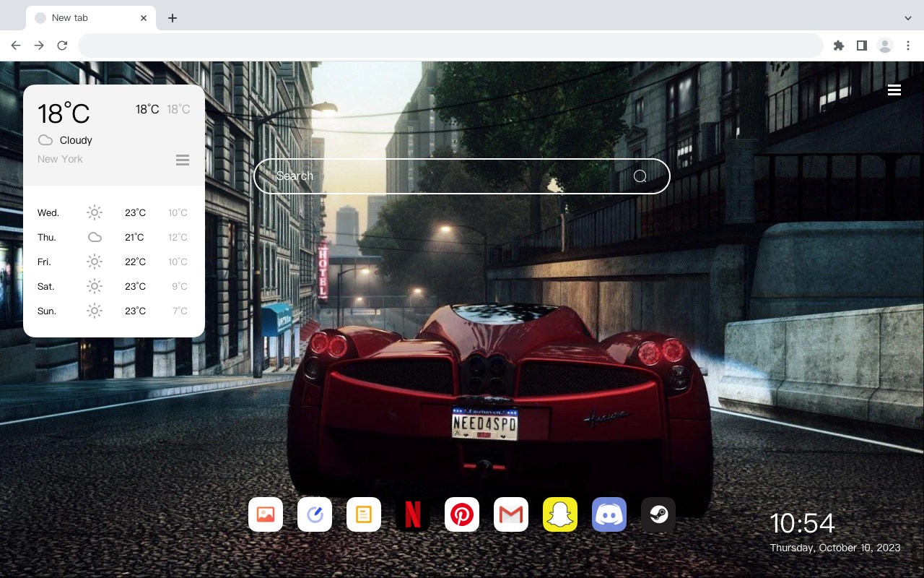The image size is (924, 578).
Task: Open the blue checkmark tasks shortcut
Action: (x=315, y=514)
